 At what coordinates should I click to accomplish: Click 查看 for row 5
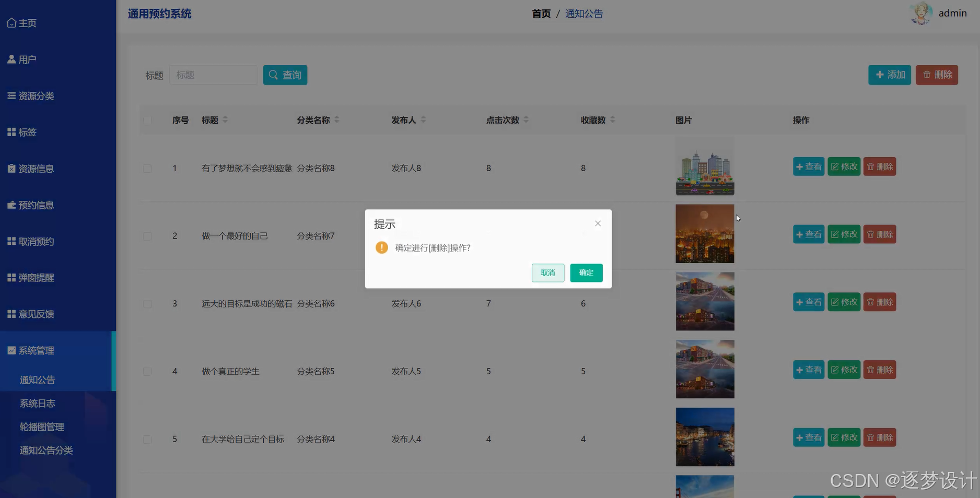point(809,437)
